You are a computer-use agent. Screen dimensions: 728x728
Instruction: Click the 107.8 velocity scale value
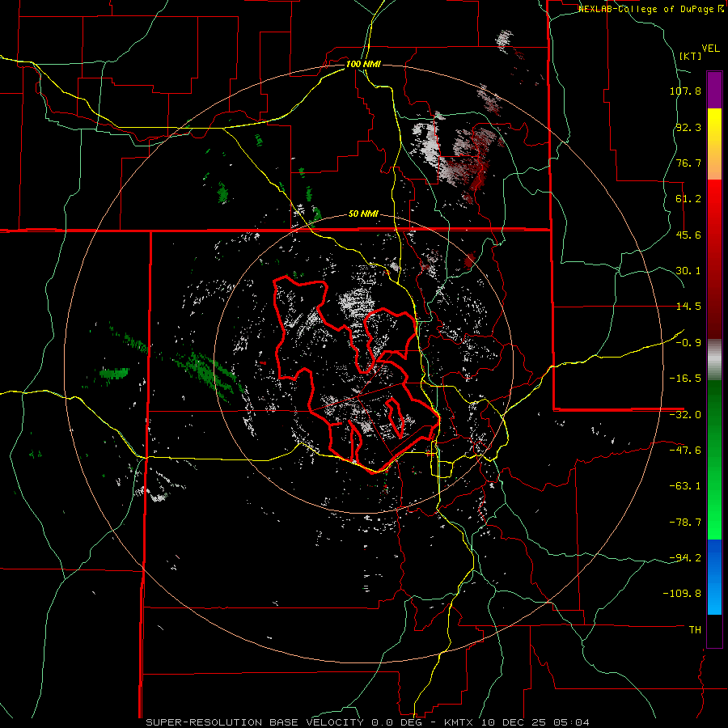pyautogui.click(x=685, y=91)
